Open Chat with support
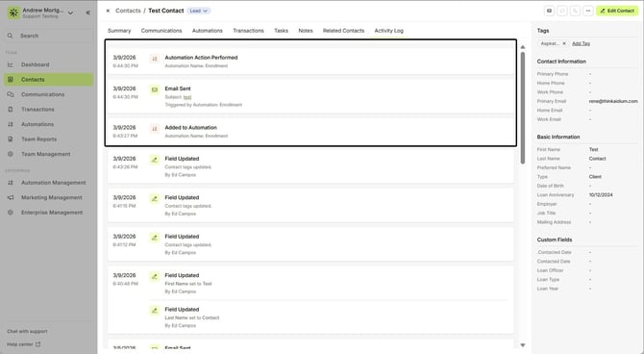 coord(27,331)
